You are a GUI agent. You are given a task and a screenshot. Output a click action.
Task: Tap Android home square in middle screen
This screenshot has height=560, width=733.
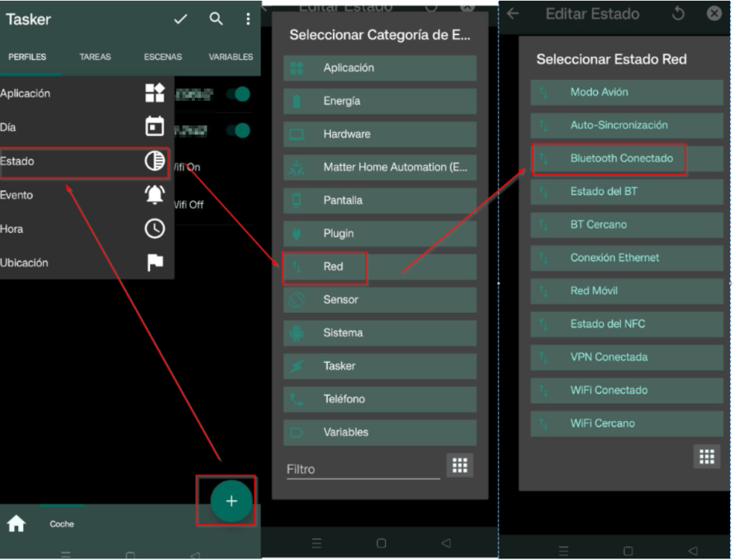coord(381,543)
